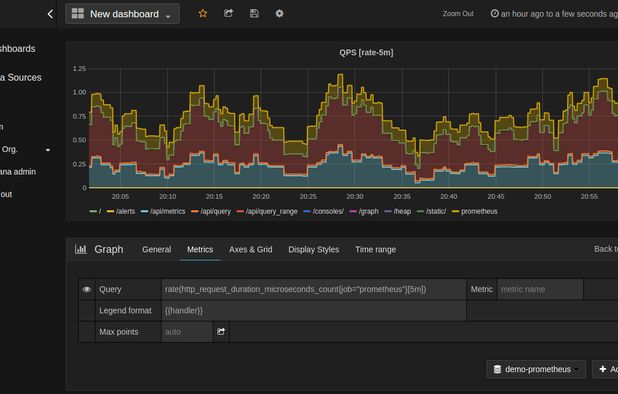Toggle the /api/query legend series
This screenshot has height=394, width=618.
(x=211, y=212)
